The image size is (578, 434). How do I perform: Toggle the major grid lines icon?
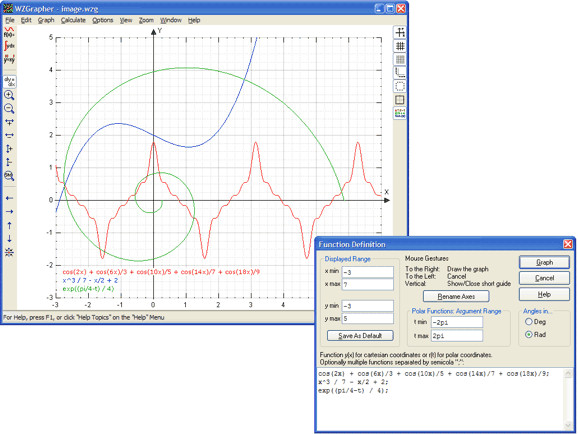[x=400, y=46]
